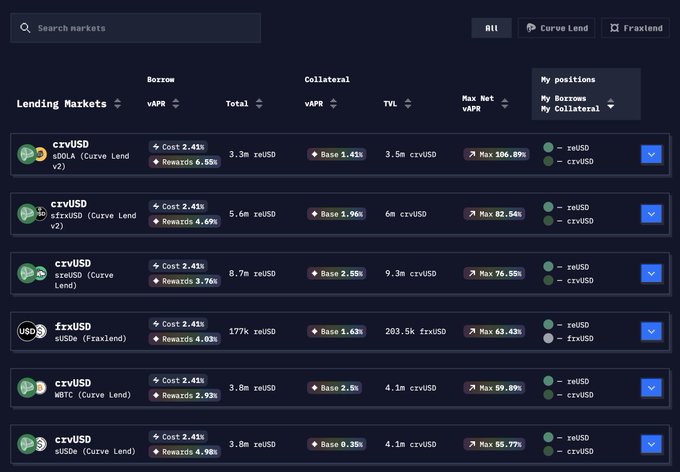Image resolution: width=680 pixels, height=472 pixels.
Task: Click the 3.5m crvUSD TVL value
Action: (x=410, y=154)
